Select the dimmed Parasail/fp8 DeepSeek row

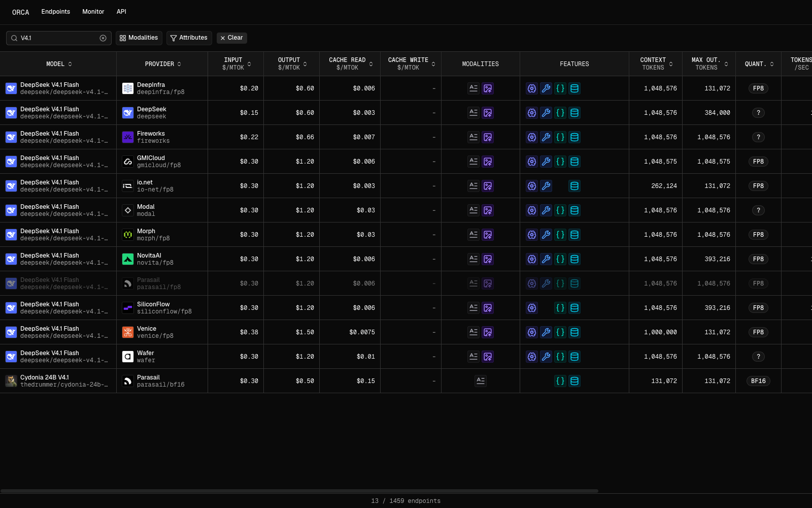(406, 283)
